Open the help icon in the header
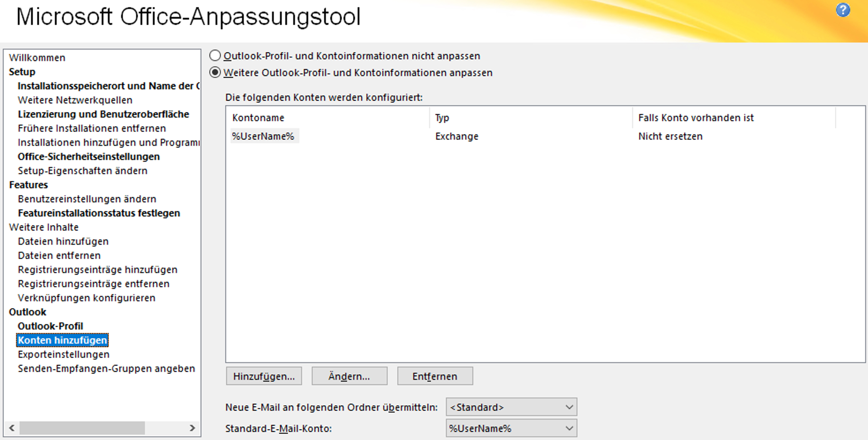The image size is (868, 440). (x=843, y=10)
